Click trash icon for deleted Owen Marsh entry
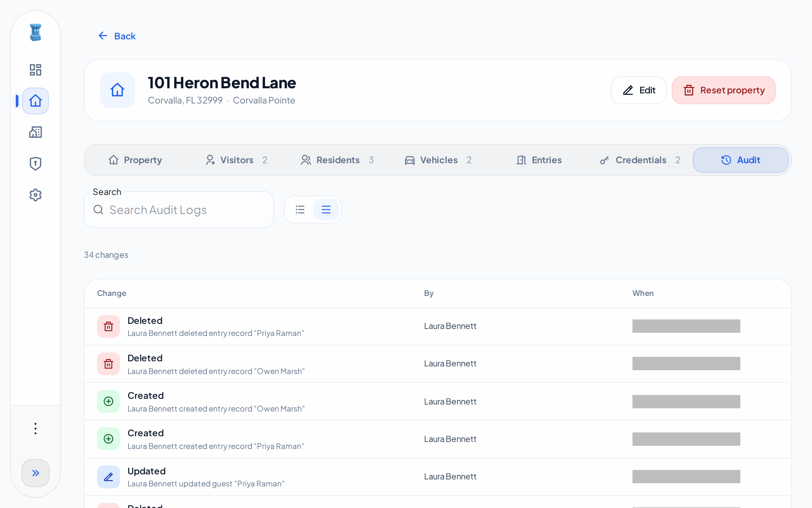812x508 pixels. coord(108,364)
